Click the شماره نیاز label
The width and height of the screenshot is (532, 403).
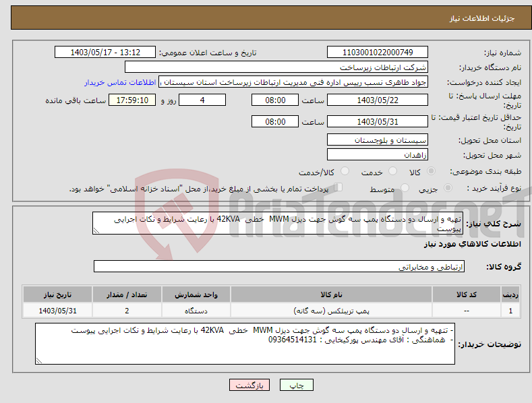(502, 53)
